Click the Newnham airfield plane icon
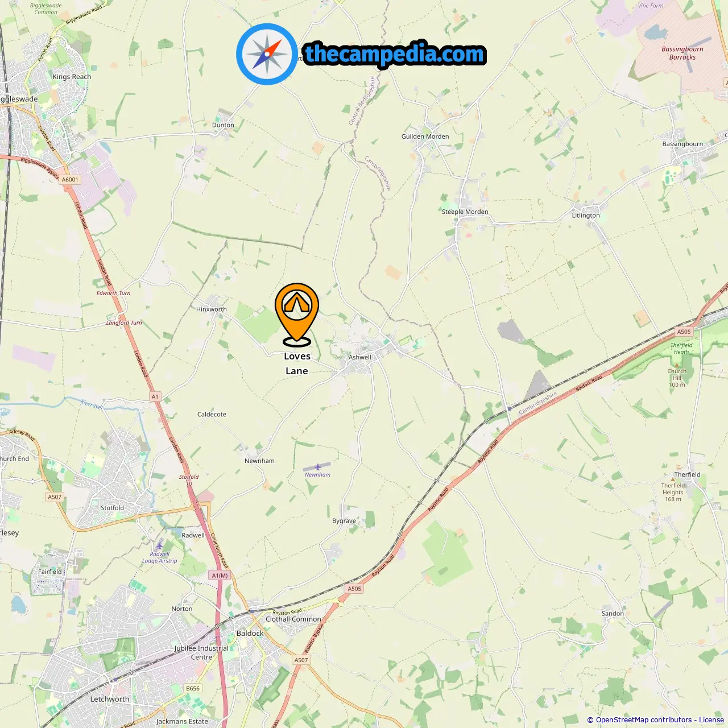The image size is (728, 728). point(318,467)
